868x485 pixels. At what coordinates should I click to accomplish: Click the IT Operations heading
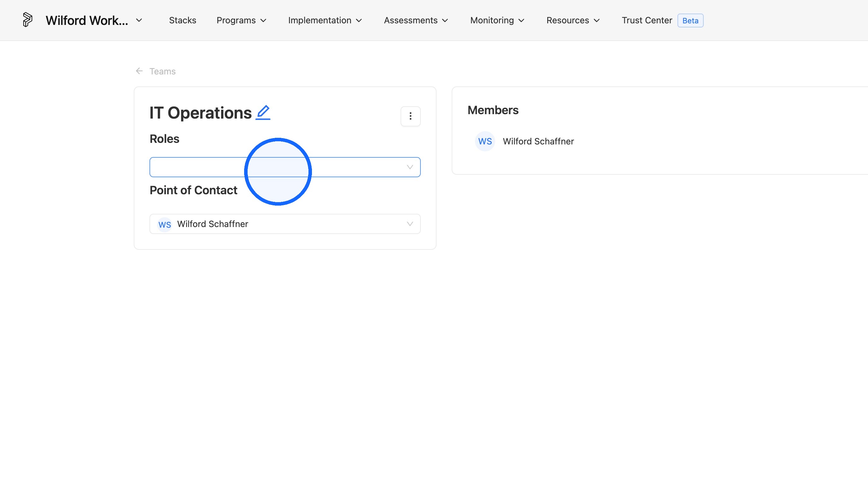coord(201,113)
